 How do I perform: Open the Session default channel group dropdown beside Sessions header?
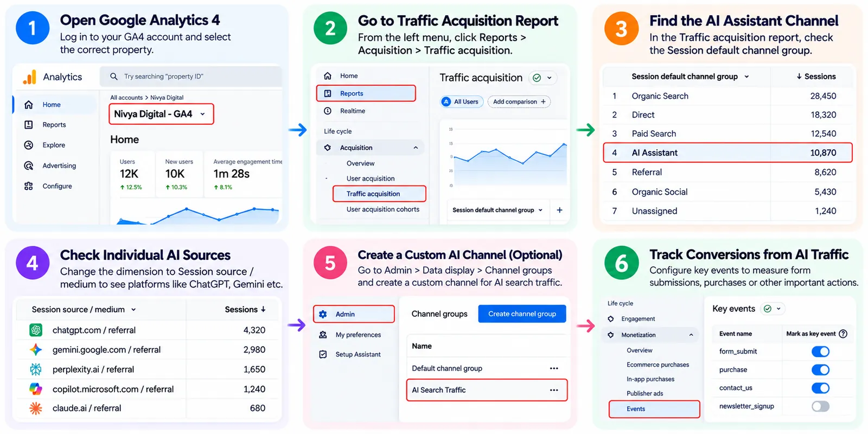[746, 76]
